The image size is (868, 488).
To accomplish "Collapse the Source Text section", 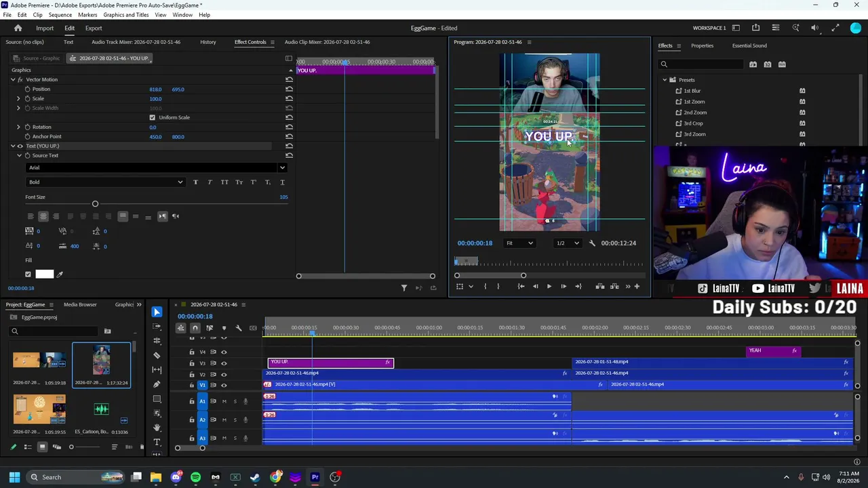I will click(x=18, y=156).
